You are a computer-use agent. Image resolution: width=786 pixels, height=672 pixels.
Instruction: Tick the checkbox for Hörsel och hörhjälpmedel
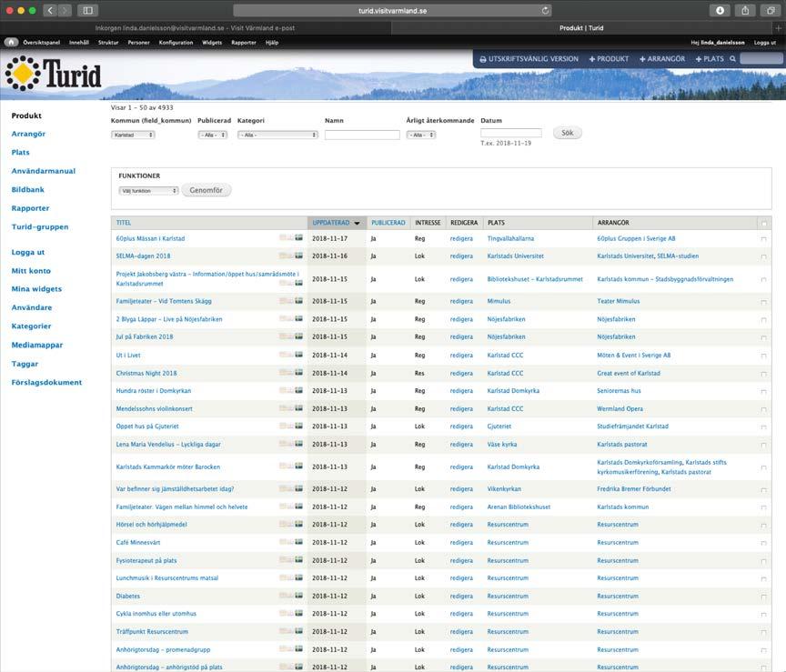point(763,526)
